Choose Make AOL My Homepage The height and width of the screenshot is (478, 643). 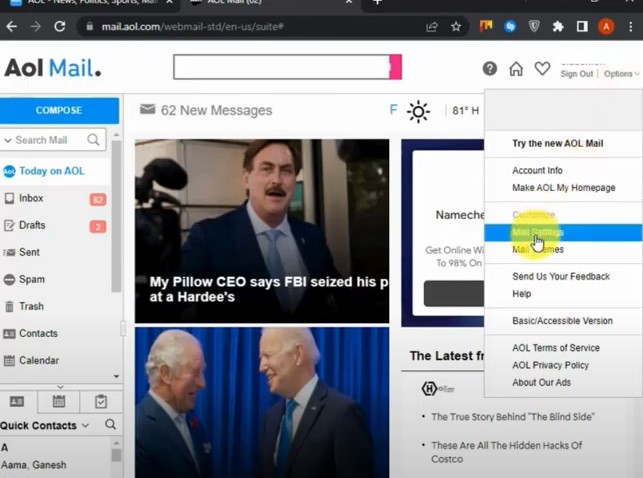click(x=564, y=188)
